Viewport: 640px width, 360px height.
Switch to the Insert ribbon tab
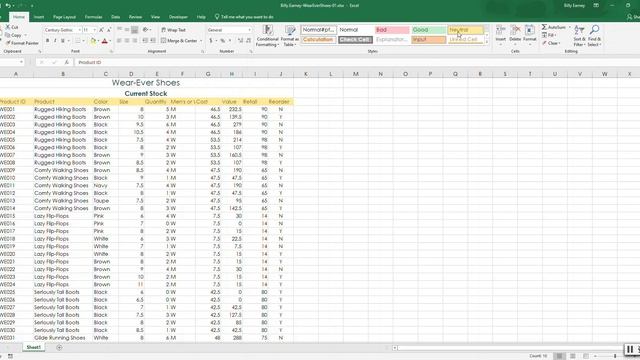tap(39, 17)
